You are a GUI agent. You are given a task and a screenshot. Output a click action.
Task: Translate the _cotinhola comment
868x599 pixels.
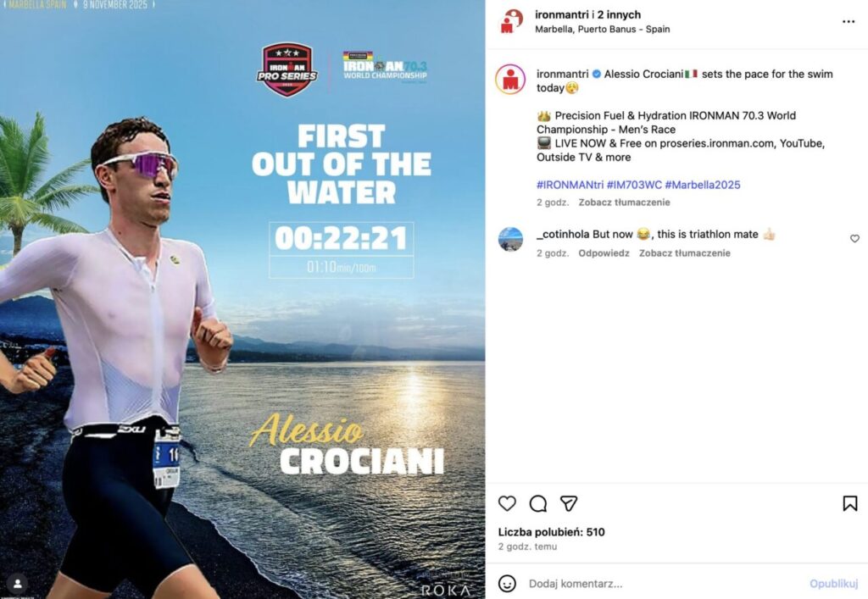pyautogui.click(x=685, y=253)
